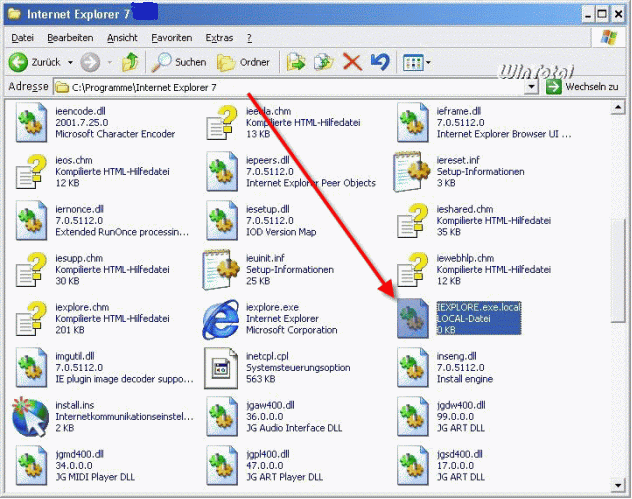Screen dimensions: 632x499
Task: Open the Bearbeiten menu
Action: click(x=70, y=38)
